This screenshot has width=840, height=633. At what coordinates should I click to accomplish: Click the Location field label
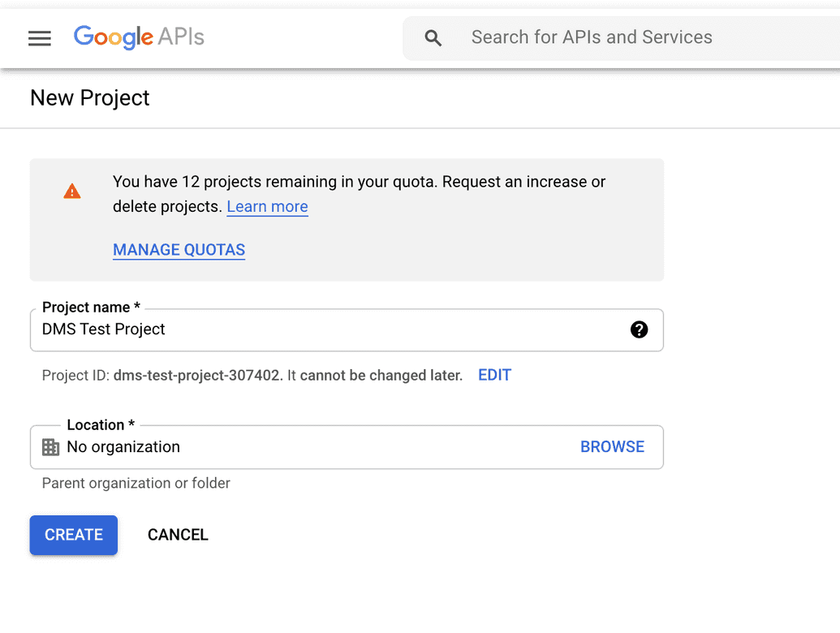click(100, 424)
